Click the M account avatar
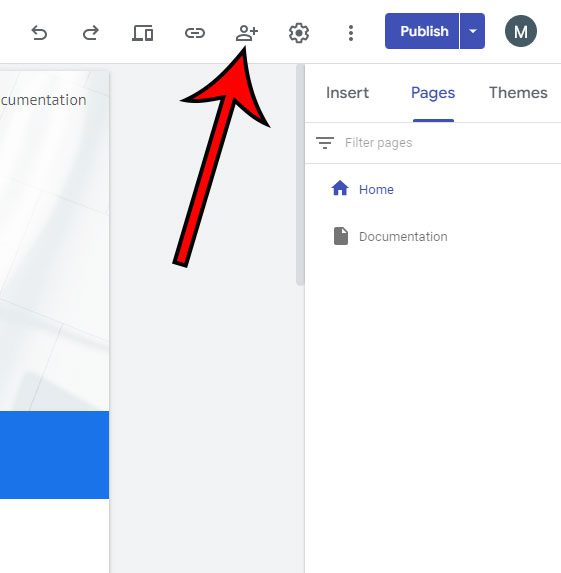561x573 pixels. pos(521,31)
